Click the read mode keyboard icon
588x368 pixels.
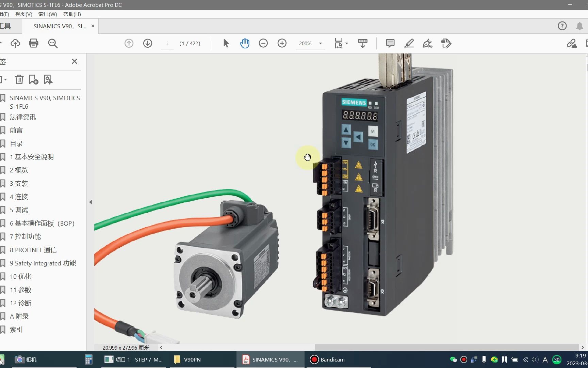(x=363, y=43)
